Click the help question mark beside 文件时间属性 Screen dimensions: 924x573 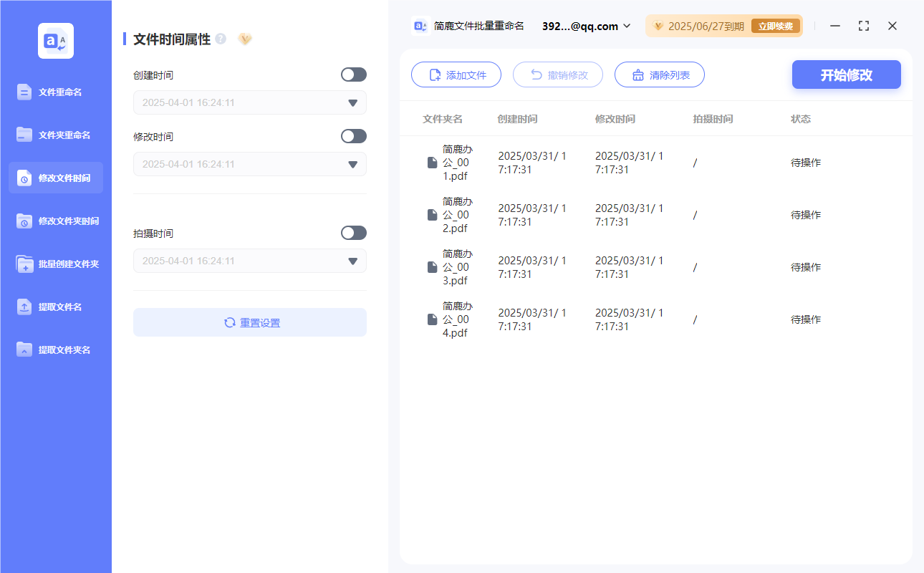220,39
